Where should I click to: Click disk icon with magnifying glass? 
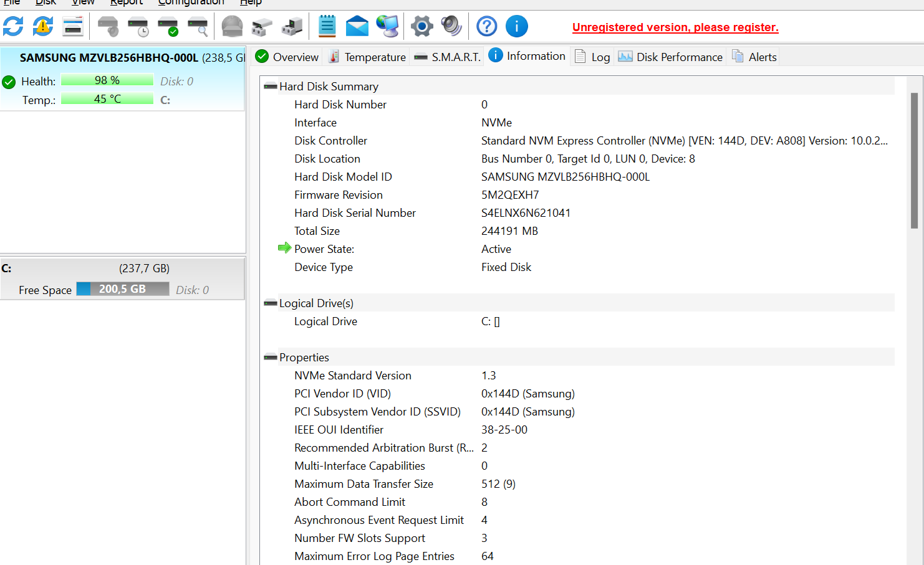click(x=198, y=27)
